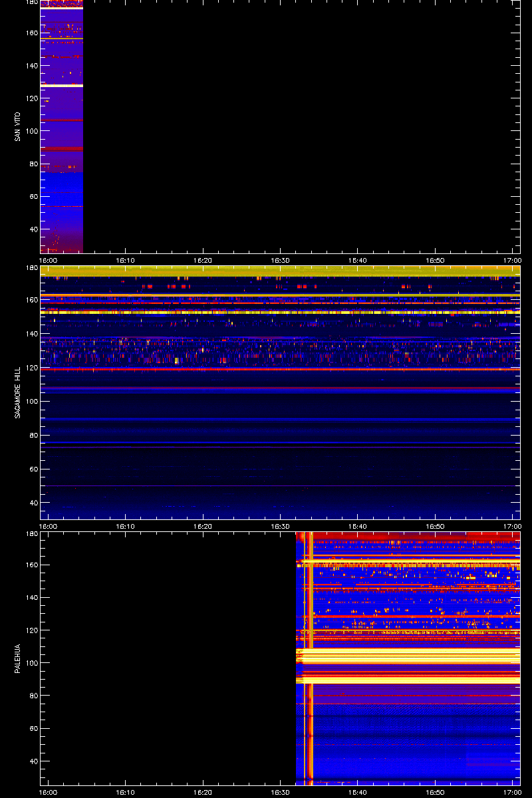Click the San Vito purple data strip
532x798 pixels.
(62, 126)
